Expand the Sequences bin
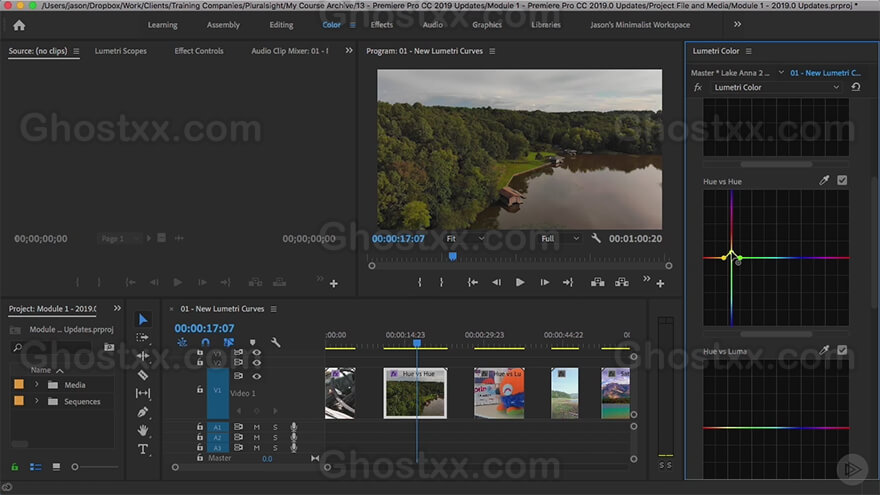Image resolution: width=880 pixels, height=495 pixels. point(36,401)
